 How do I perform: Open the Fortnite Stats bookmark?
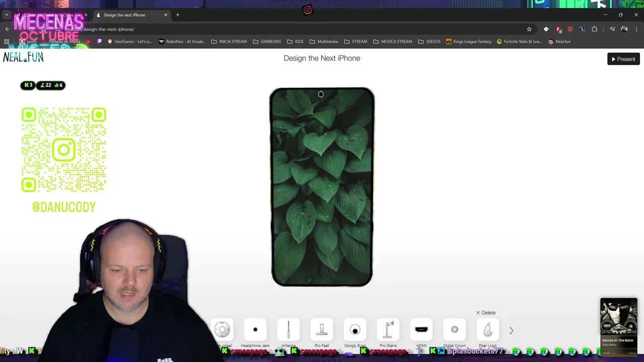(x=520, y=41)
